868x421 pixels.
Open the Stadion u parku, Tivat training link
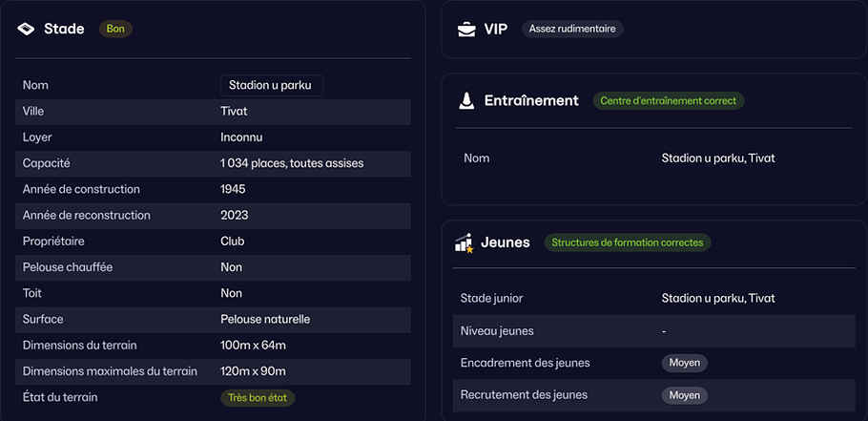click(718, 158)
